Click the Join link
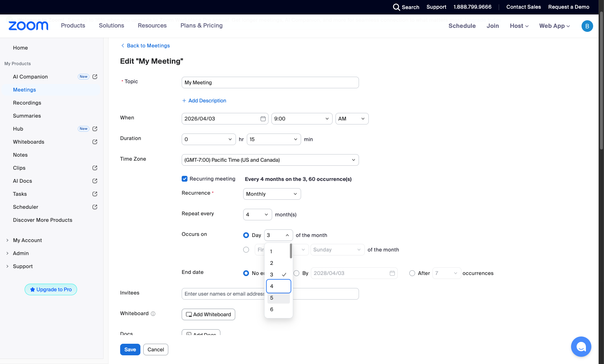Image resolution: width=604 pixels, height=364 pixels. coord(493,26)
